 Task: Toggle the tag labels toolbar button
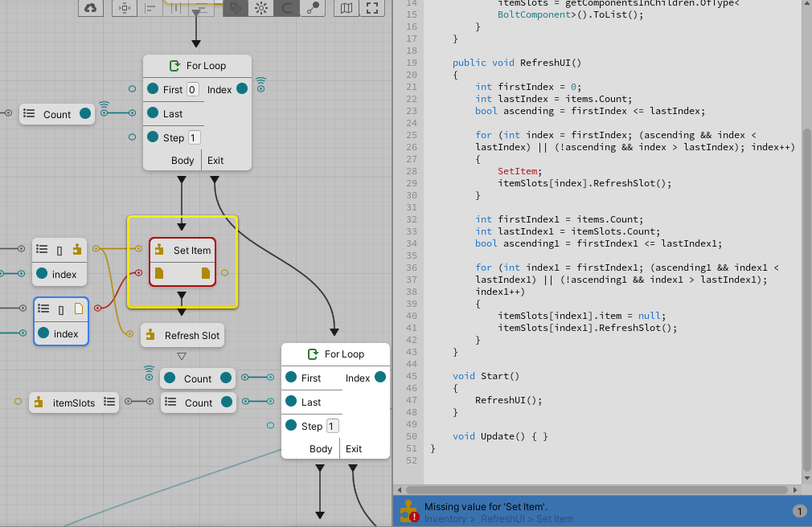click(235, 8)
